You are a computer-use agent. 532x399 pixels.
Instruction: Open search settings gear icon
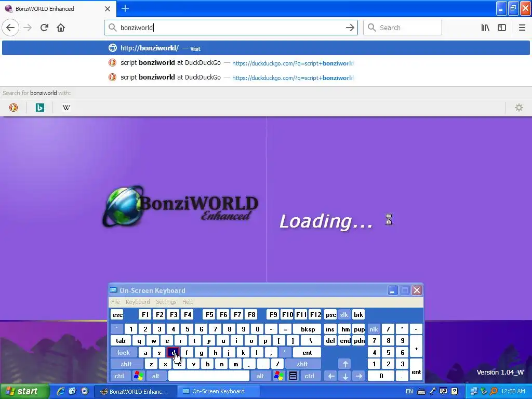(x=519, y=108)
